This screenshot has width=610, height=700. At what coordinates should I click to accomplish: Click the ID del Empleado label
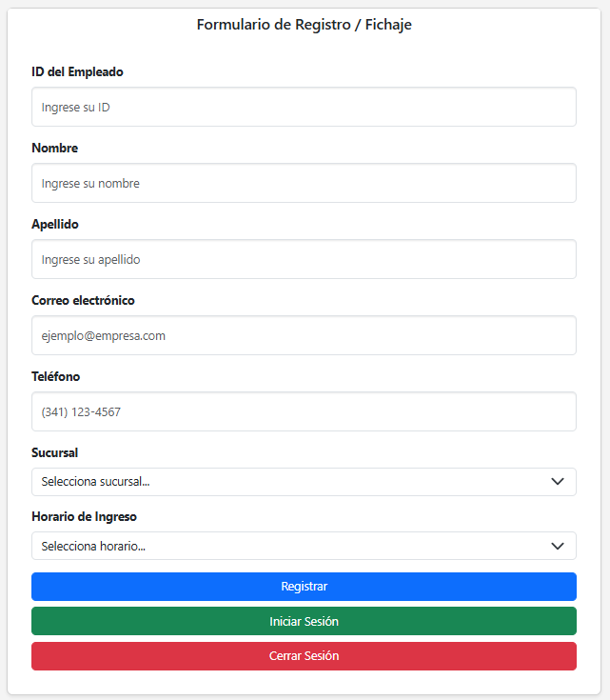tap(77, 72)
